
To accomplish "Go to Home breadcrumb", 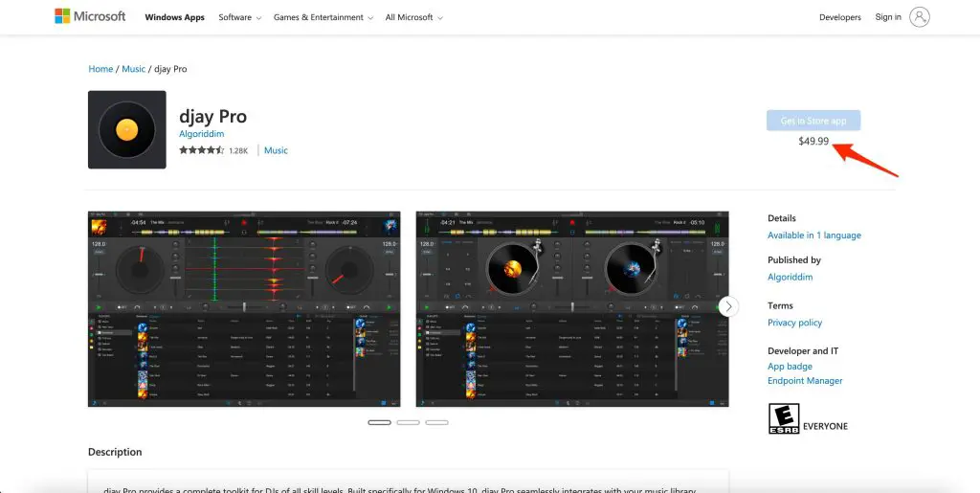I will pos(100,69).
